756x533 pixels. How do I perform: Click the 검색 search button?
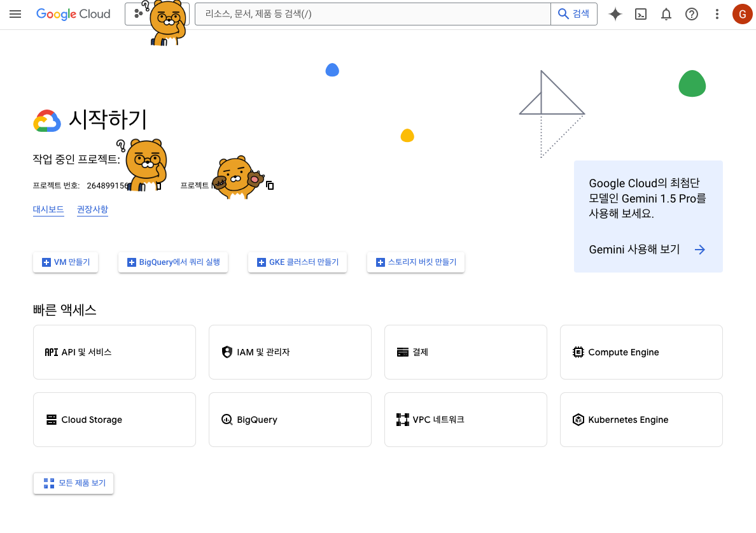[x=574, y=14]
